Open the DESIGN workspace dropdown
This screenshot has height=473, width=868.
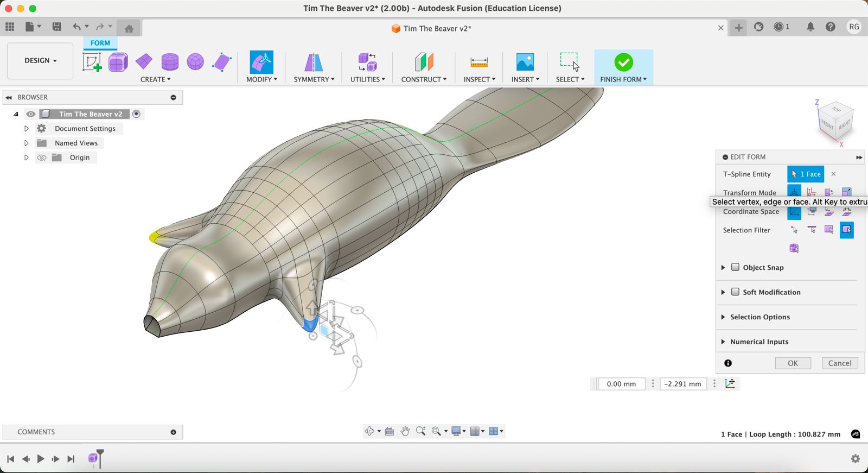click(40, 61)
